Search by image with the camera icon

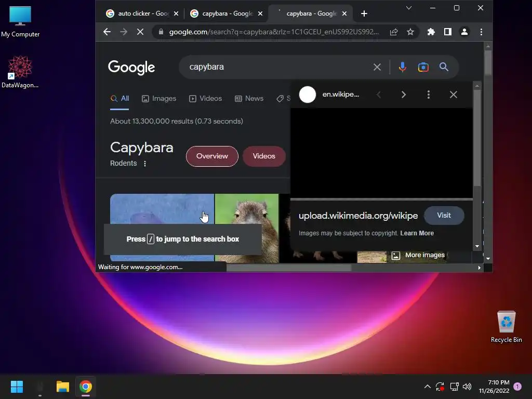423,67
